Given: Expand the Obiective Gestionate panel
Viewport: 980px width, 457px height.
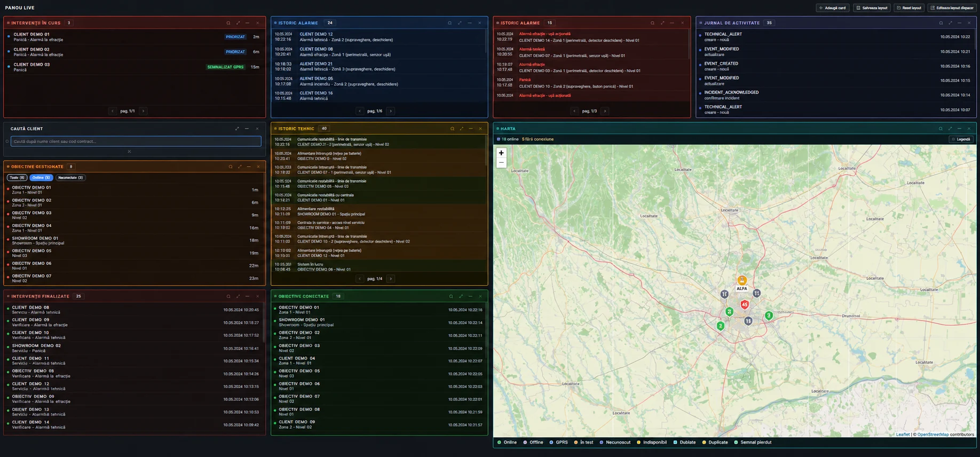Looking at the screenshot, I should 240,167.
